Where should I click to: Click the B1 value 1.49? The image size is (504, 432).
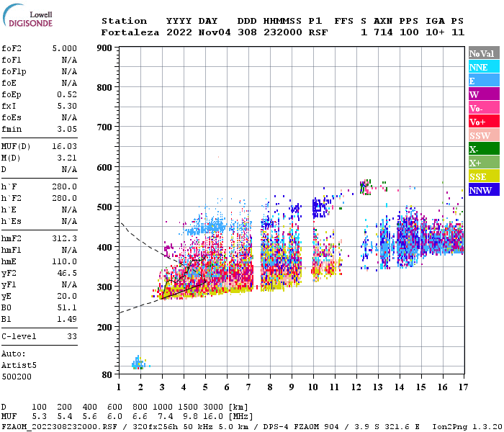(x=67, y=319)
